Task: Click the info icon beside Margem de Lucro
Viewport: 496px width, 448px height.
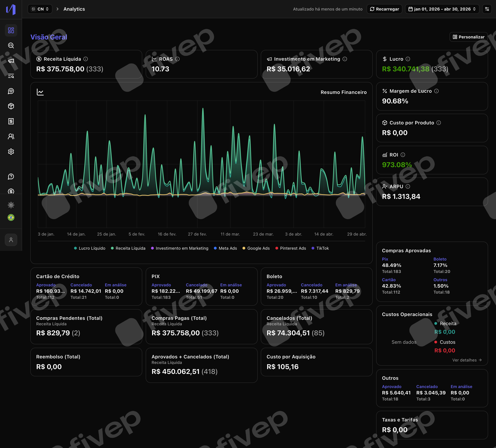Action: tap(436, 91)
